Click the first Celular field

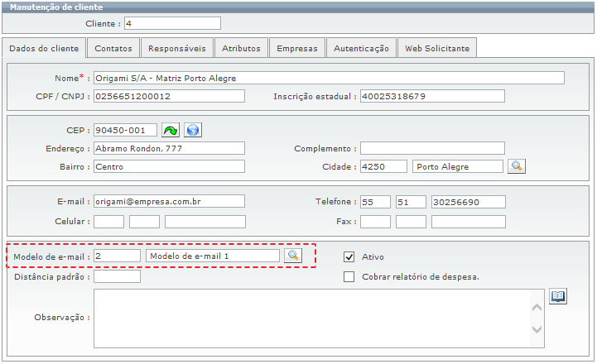coord(109,222)
